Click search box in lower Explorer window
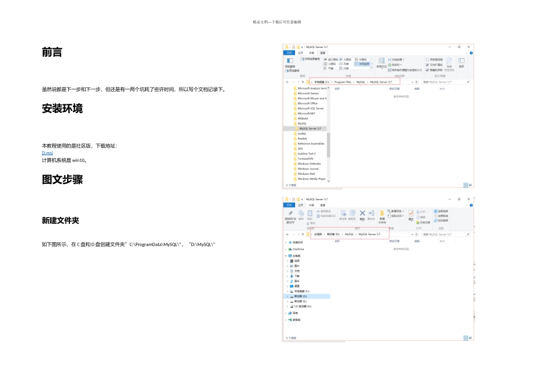The image size is (554, 392). pyautogui.click(x=446, y=235)
